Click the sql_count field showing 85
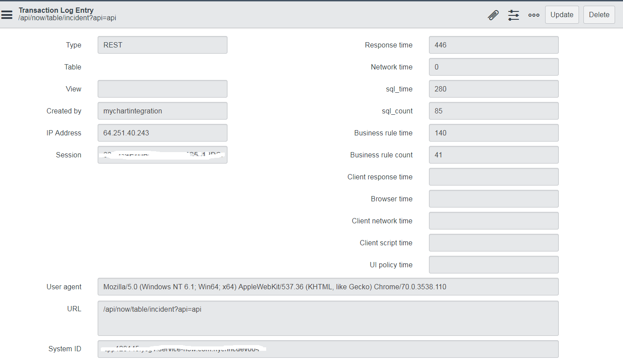The height and width of the screenshot is (364, 623). (x=493, y=111)
